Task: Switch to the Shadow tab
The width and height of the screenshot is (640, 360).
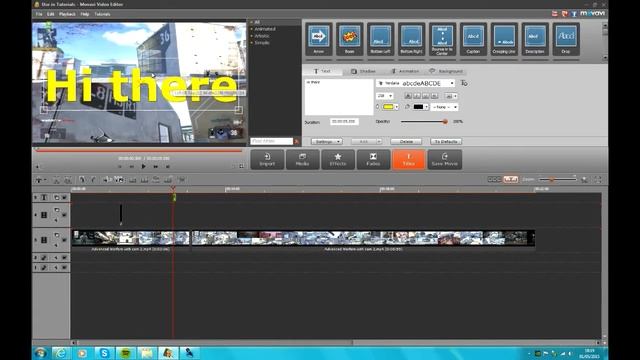Action: coord(363,71)
